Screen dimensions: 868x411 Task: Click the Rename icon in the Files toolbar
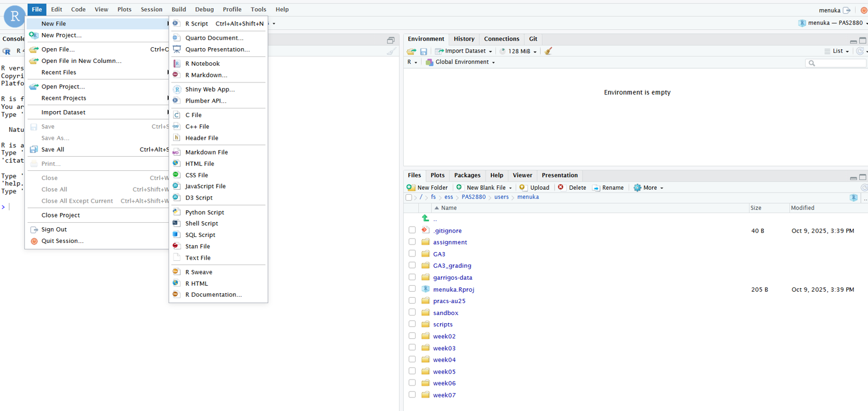click(x=596, y=188)
